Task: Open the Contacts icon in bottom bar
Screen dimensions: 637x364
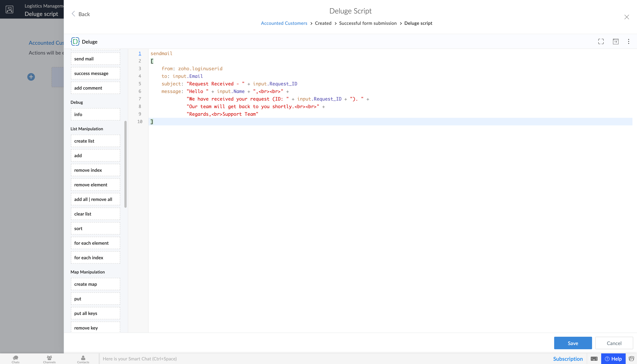Action: coord(83,359)
